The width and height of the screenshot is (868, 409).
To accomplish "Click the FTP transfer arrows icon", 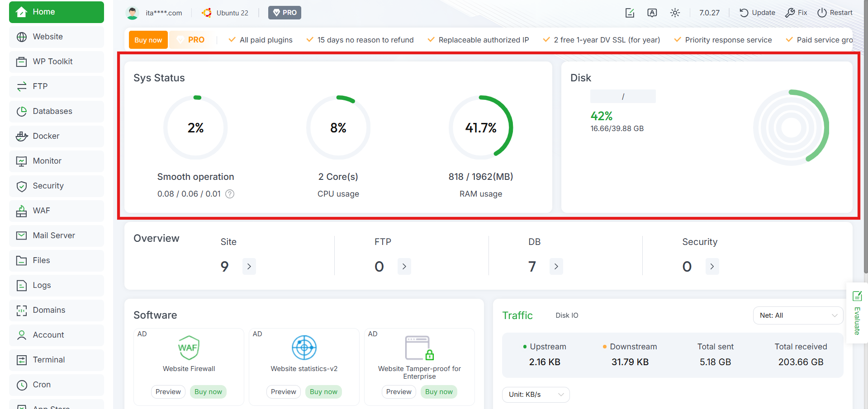I will (21, 87).
